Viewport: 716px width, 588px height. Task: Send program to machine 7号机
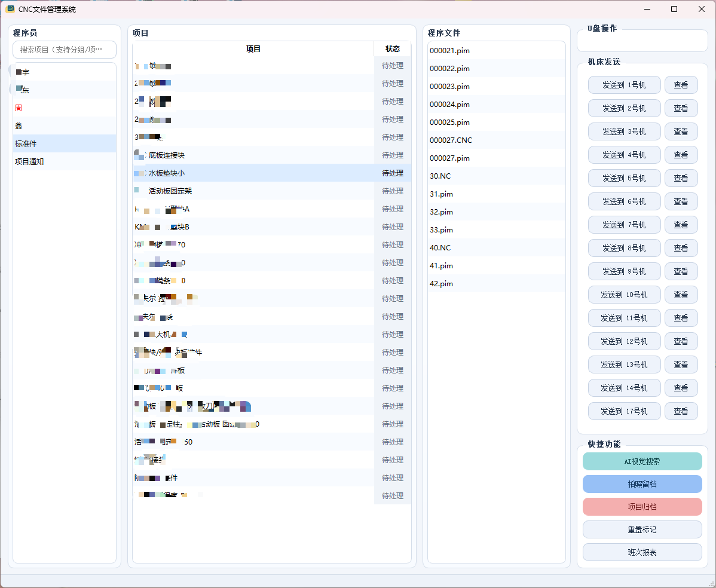624,225
